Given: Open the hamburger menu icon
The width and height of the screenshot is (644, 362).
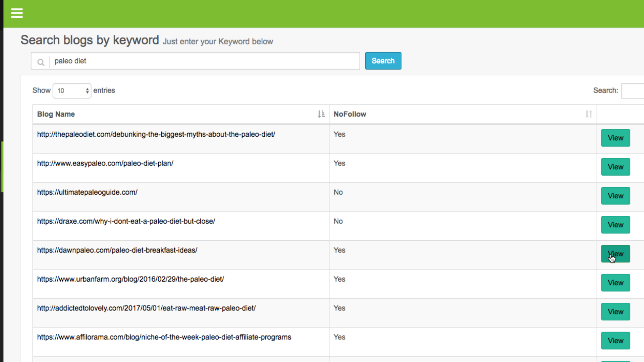Looking at the screenshot, I should [17, 13].
